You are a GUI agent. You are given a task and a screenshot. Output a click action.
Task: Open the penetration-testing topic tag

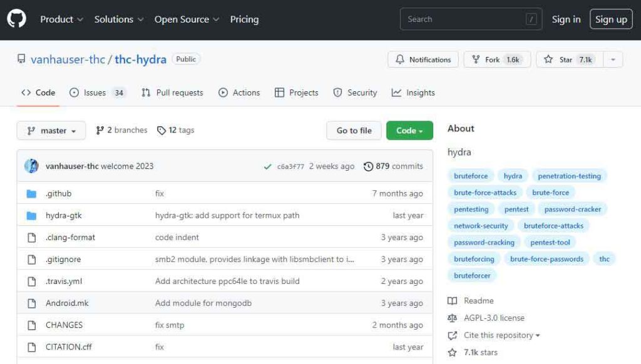pos(569,176)
